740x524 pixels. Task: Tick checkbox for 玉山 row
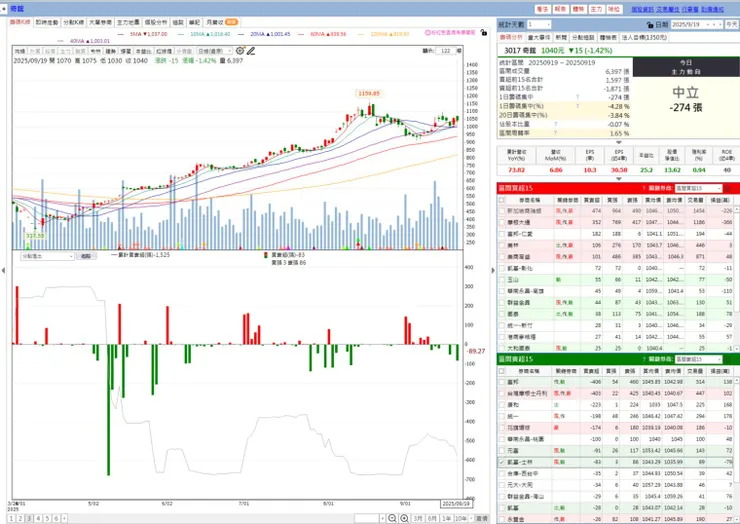[x=502, y=279]
